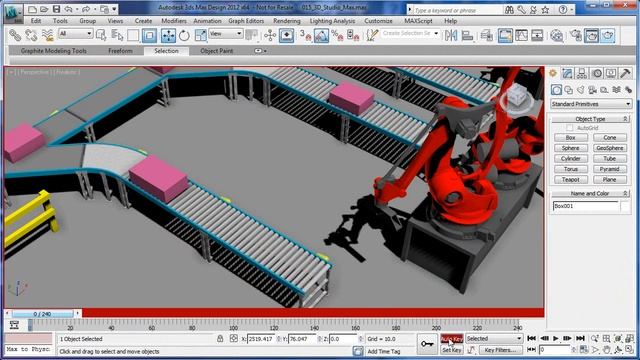The width and height of the screenshot is (640, 360).
Task: Open the Key Filters dialog button
Action: click(x=500, y=350)
